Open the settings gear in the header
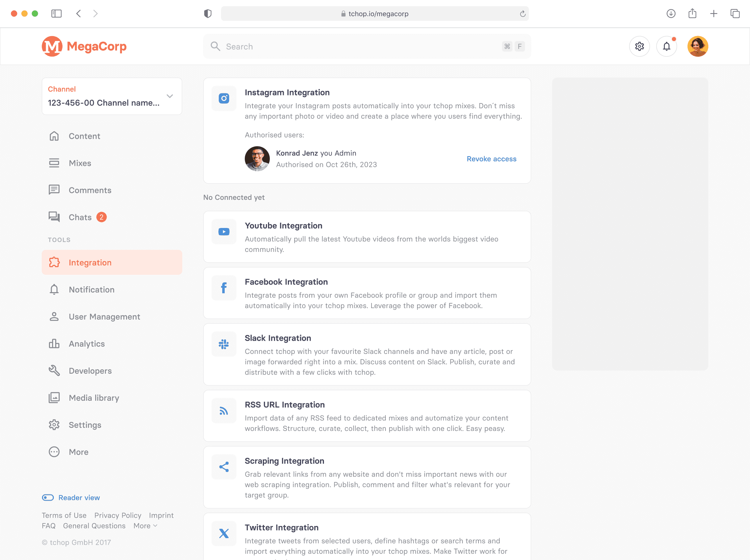 pyautogui.click(x=639, y=46)
